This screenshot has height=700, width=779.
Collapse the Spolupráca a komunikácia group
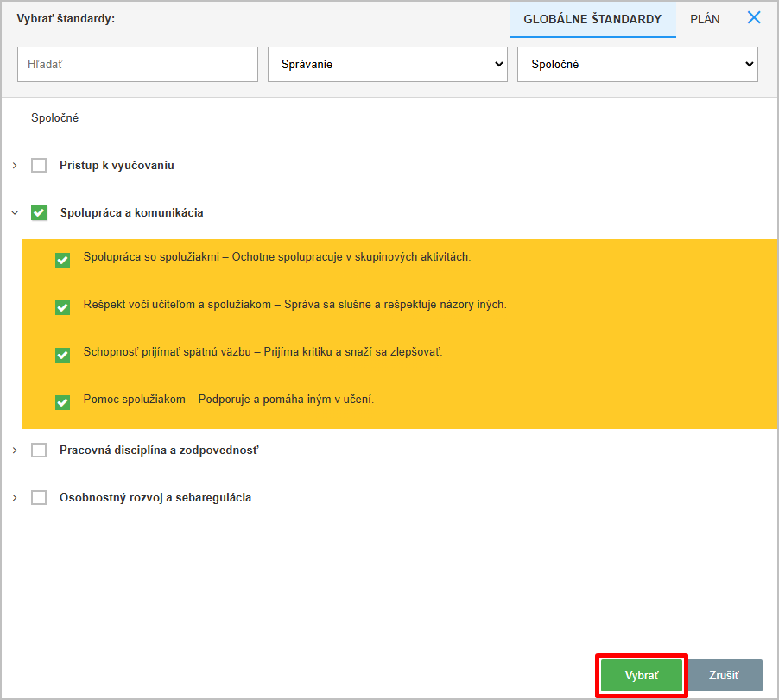(x=15, y=212)
